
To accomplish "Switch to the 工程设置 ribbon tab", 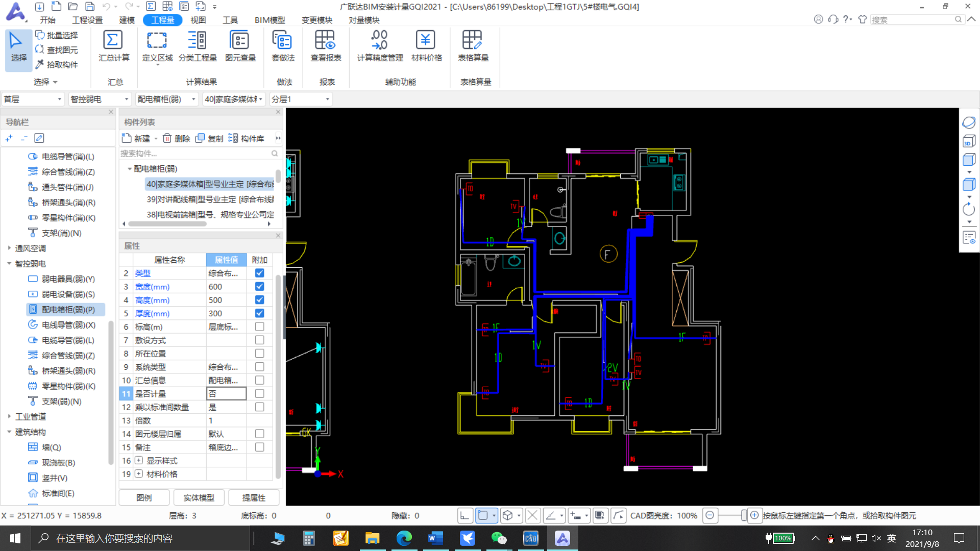I will [x=87, y=20].
